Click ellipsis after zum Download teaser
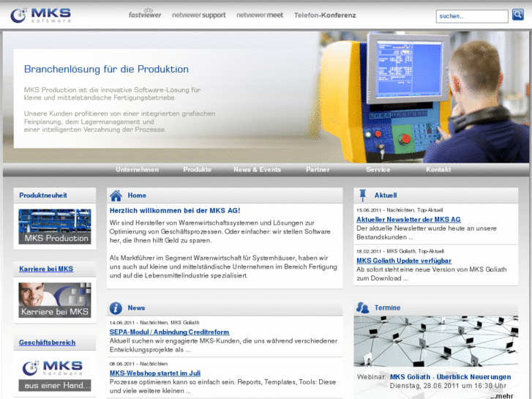Image resolution: width=532 pixels, height=399 pixels. (x=405, y=278)
